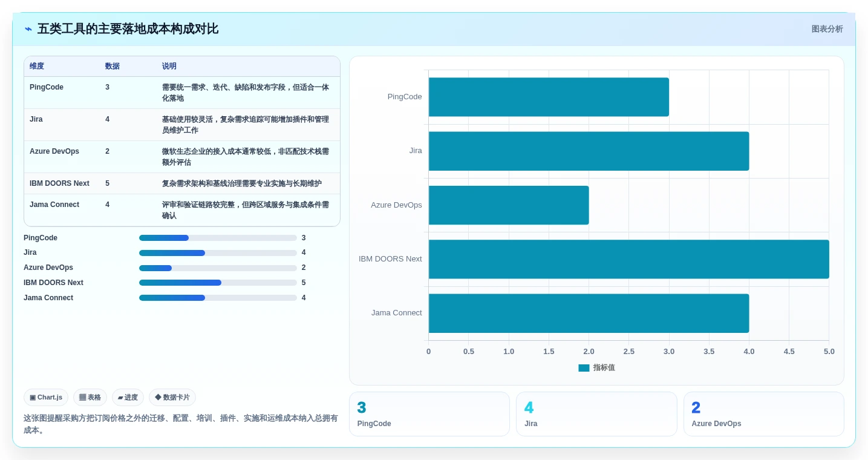Select the Azure DevOps table row name
The image size is (868, 460).
(54, 151)
